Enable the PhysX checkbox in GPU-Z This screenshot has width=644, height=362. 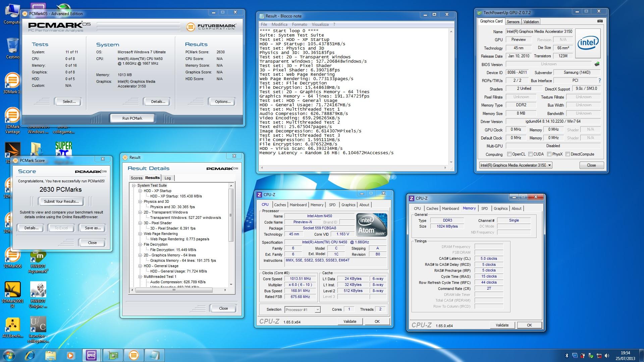549,154
